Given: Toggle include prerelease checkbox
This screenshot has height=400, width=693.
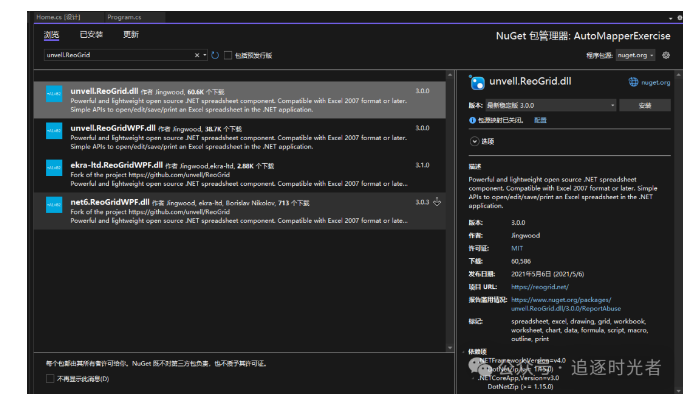Looking at the screenshot, I should click(228, 55).
